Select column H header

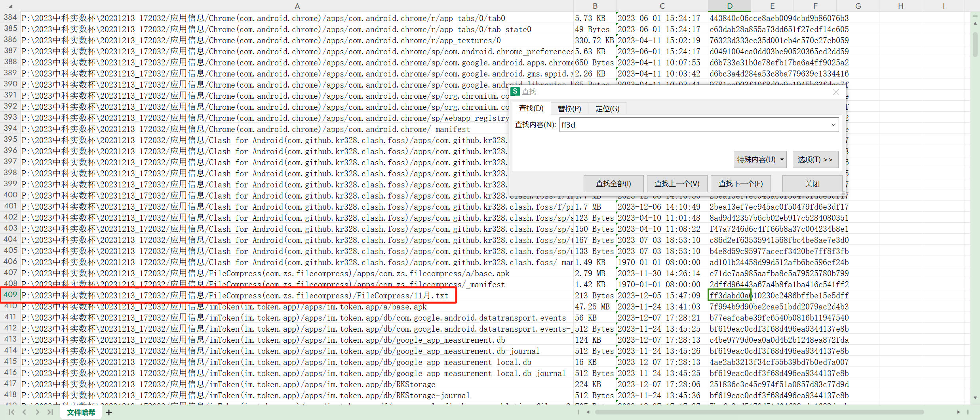pos(900,6)
